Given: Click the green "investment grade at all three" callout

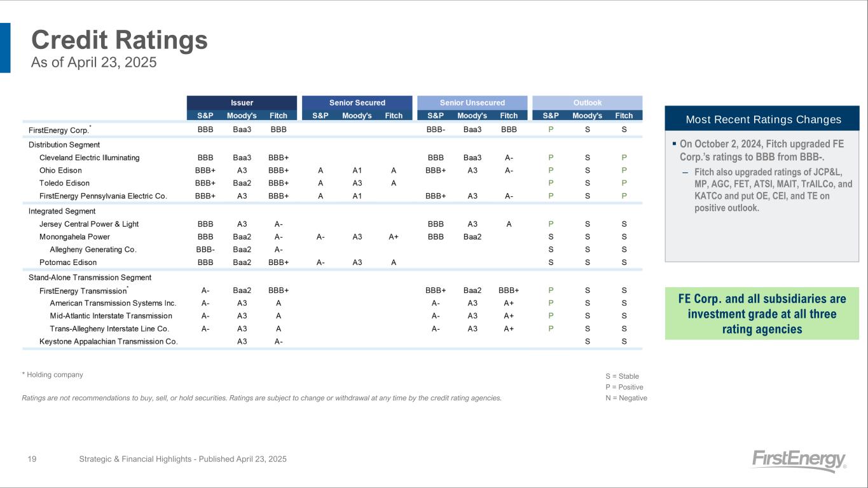Looking at the screenshot, I should click(x=762, y=314).
